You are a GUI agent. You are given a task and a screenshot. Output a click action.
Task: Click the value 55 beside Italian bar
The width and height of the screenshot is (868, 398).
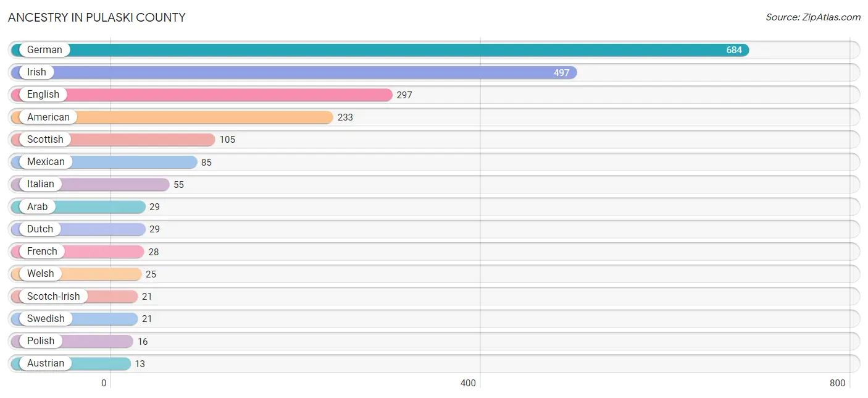click(x=178, y=185)
